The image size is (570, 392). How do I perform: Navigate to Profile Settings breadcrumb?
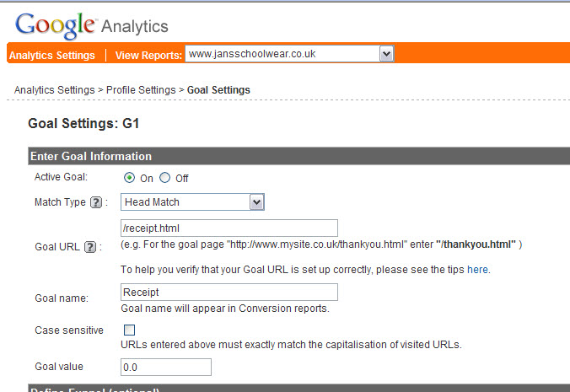141,89
